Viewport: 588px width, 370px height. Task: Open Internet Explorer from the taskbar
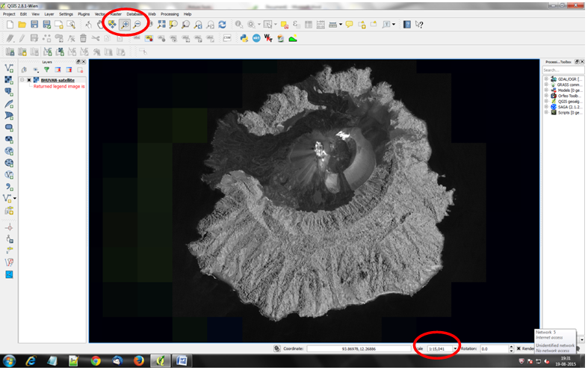31,360
